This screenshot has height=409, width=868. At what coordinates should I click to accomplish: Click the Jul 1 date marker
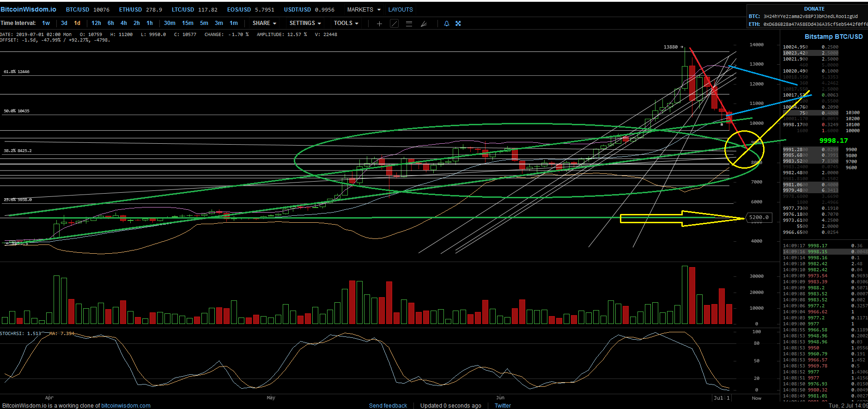(x=722, y=398)
